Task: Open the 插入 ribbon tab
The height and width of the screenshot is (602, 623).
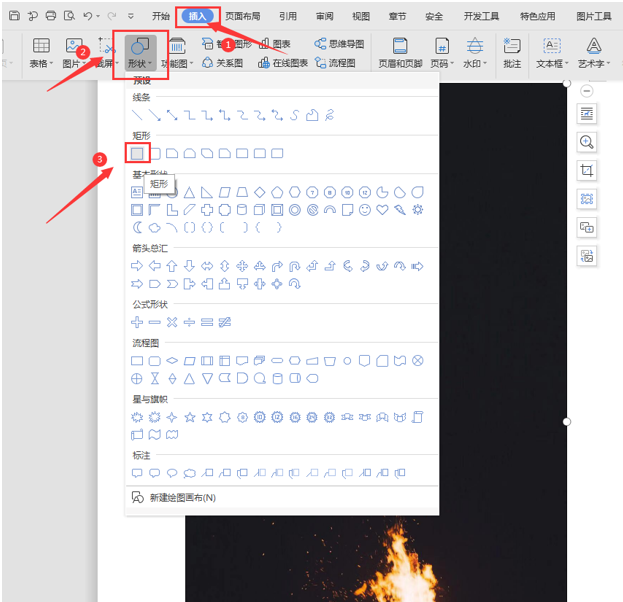Action: [x=197, y=16]
